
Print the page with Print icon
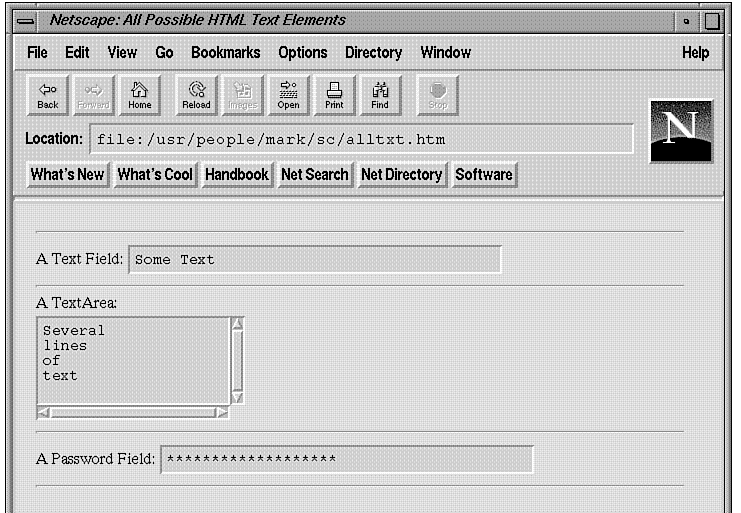coord(334,94)
